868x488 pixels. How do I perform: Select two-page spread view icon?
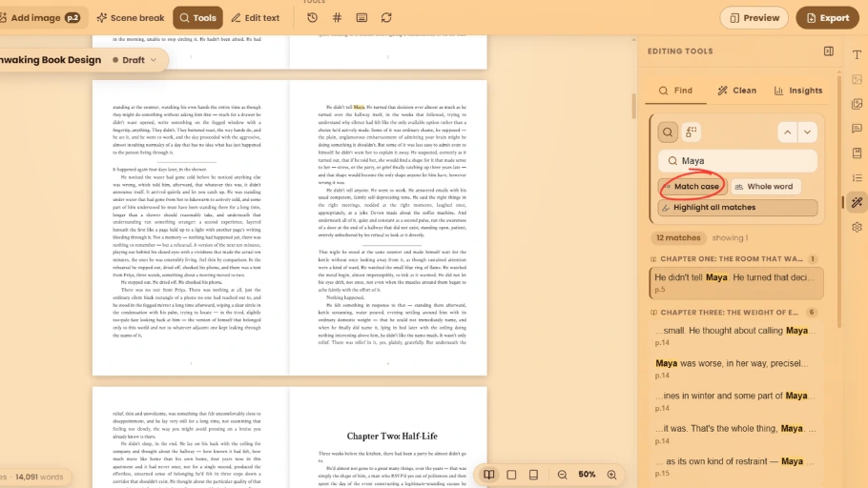pyautogui.click(x=488, y=475)
